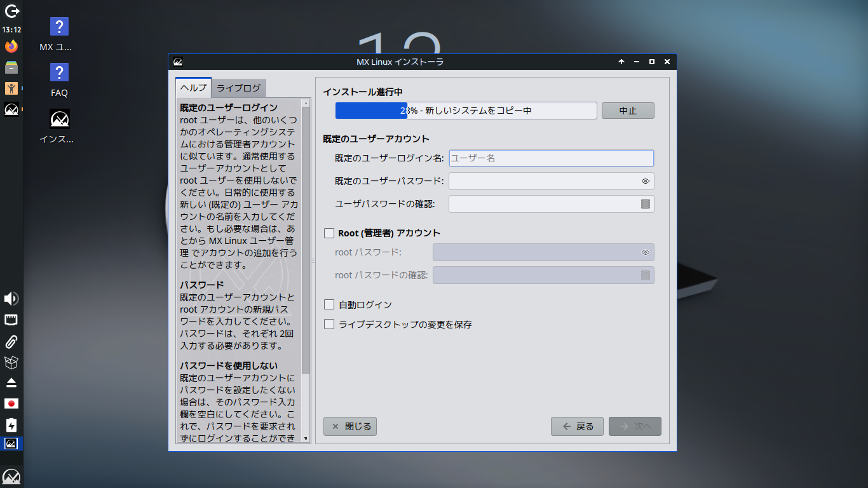Click the 閉じる close button
This screenshot has height=488, width=868.
[x=350, y=426]
